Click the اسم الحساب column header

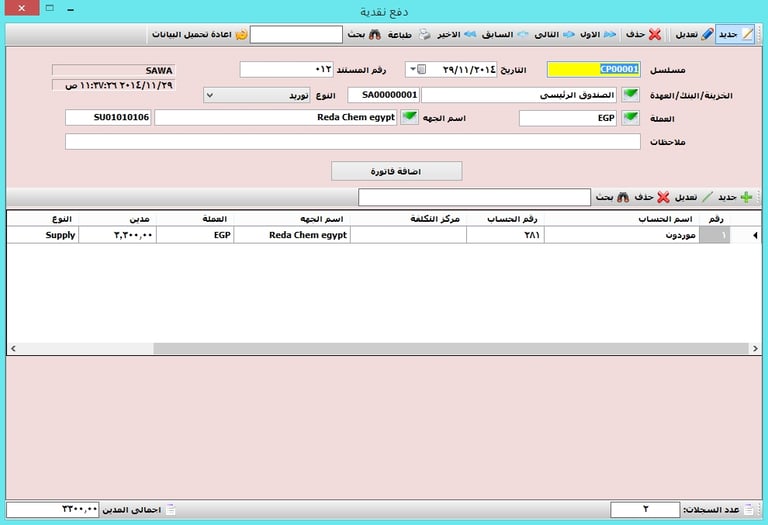click(622, 219)
